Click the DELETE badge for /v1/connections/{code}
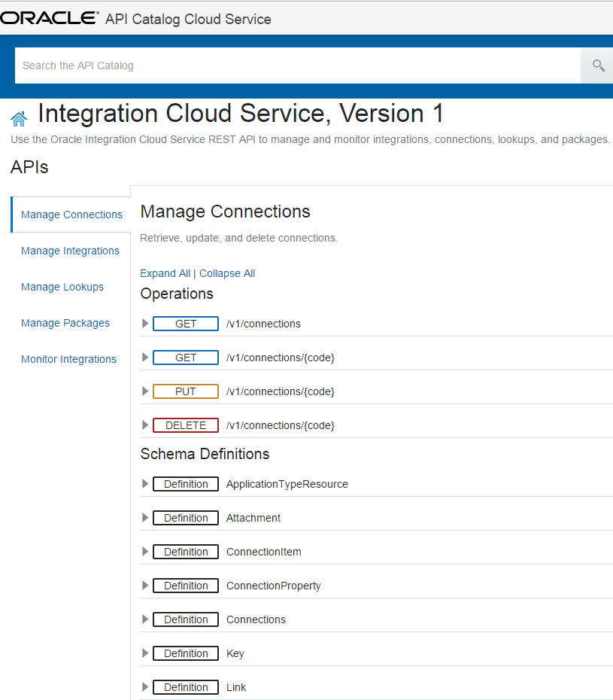Viewport: 613px width, 700px height. (x=185, y=425)
